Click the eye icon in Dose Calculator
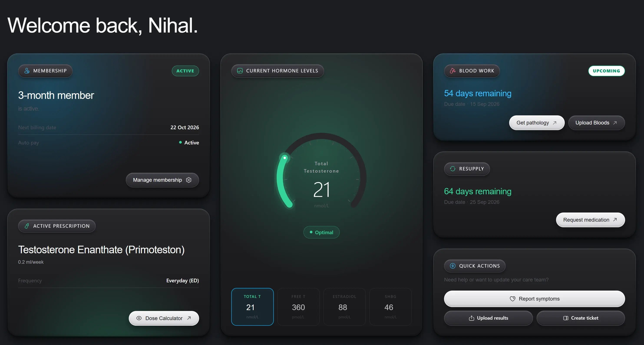The height and width of the screenshot is (345, 644). [x=139, y=318]
